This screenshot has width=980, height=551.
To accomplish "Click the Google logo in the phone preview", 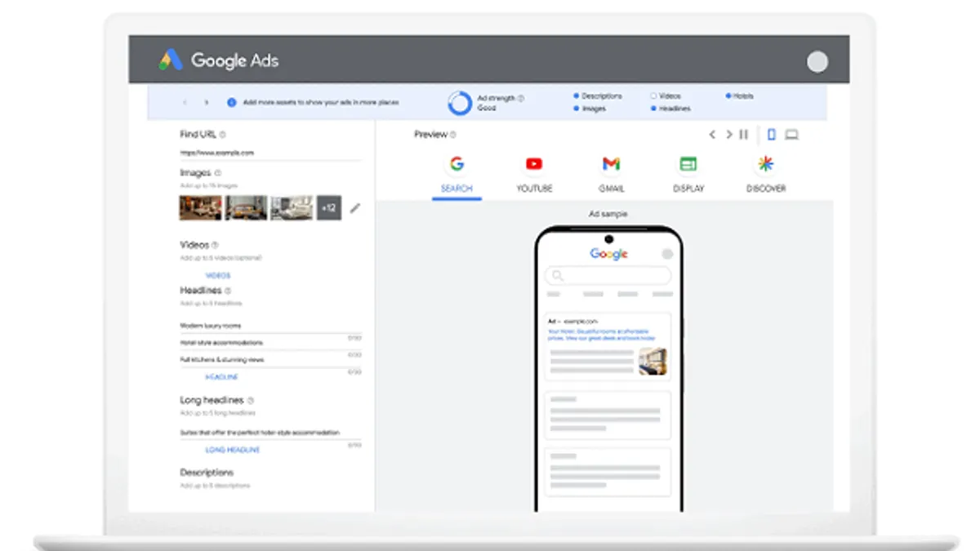I will click(609, 254).
